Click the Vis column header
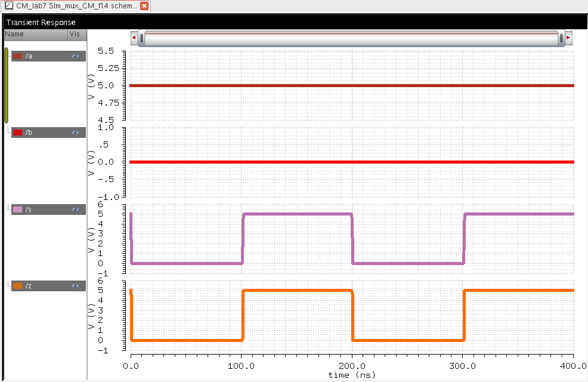Viewport: 588px width, 382px height. coord(78,34)
